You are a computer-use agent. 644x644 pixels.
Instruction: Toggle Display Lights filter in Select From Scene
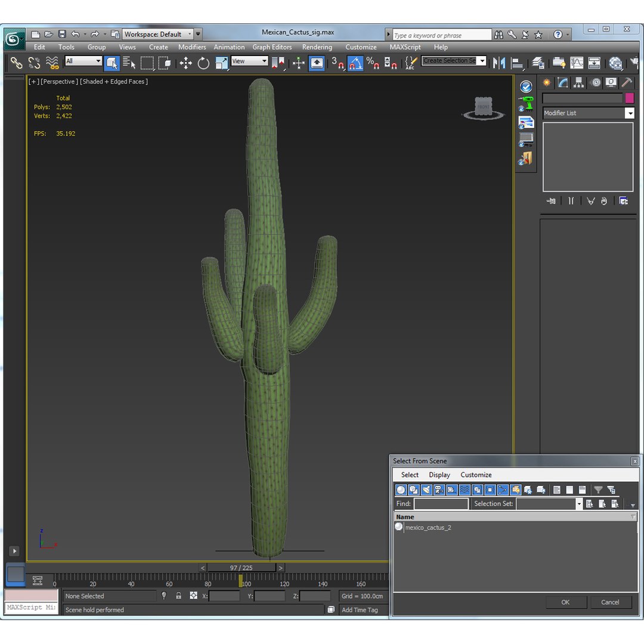[426, 490]
